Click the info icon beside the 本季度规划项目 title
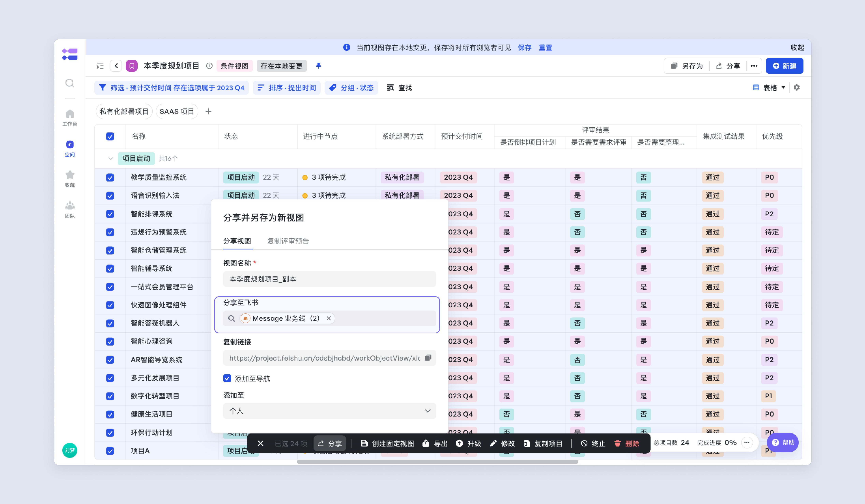Screen dimensions: 865x504 coord(209,66)
